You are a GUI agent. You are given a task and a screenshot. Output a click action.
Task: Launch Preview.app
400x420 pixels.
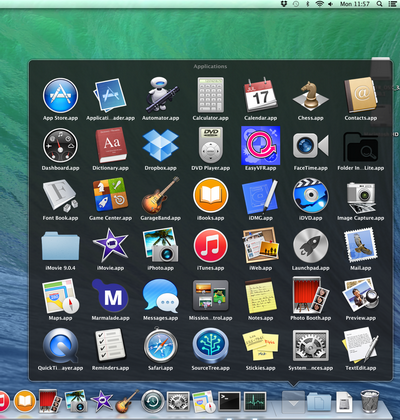361,295
